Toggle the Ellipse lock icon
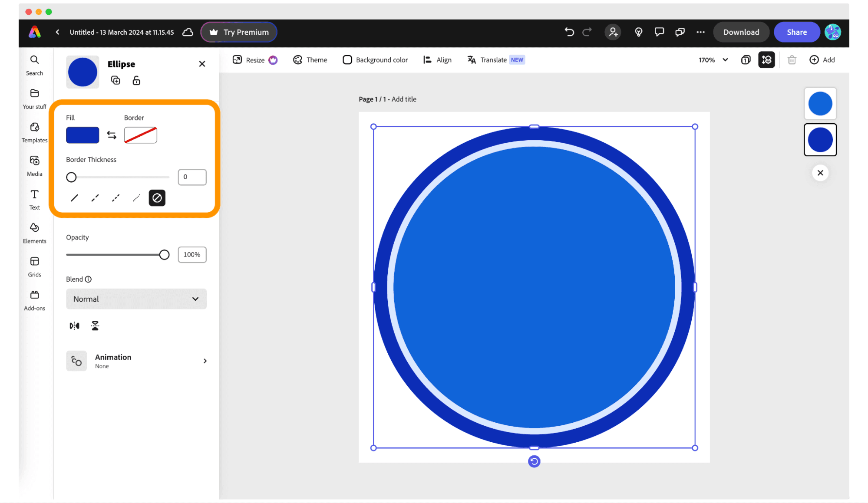 [136, 80]
